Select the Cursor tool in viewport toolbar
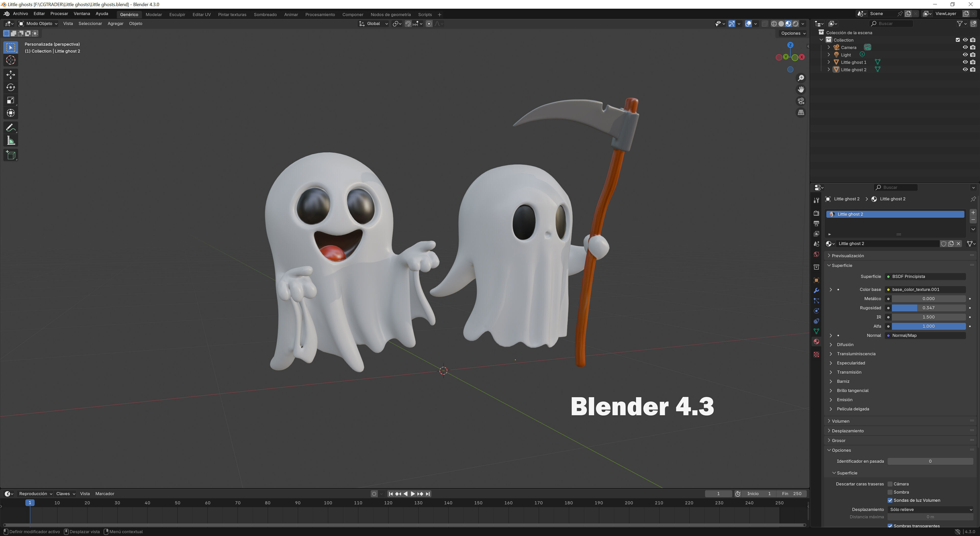This screenshot has width=980, height=536. point(11,60)
